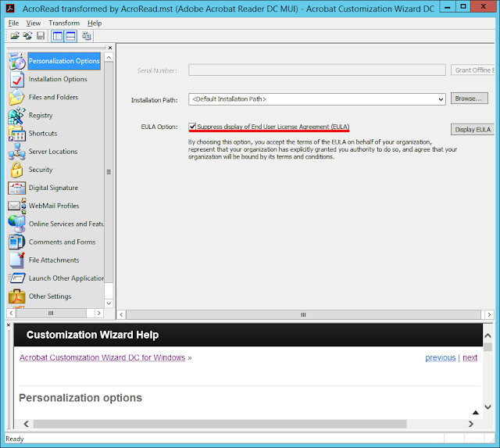Close the navigation sidebar pane
Image resolution: width=500 pixels, height=448 pixels.
pyautogui.click(x=110, y=48)
